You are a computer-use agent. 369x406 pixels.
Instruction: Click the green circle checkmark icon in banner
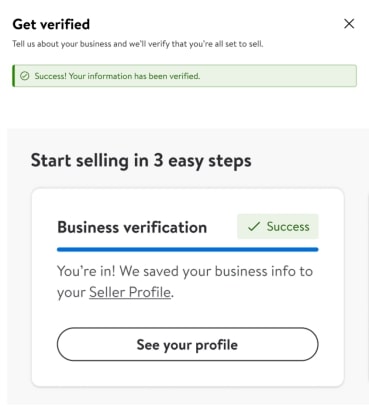pos(25,76)
